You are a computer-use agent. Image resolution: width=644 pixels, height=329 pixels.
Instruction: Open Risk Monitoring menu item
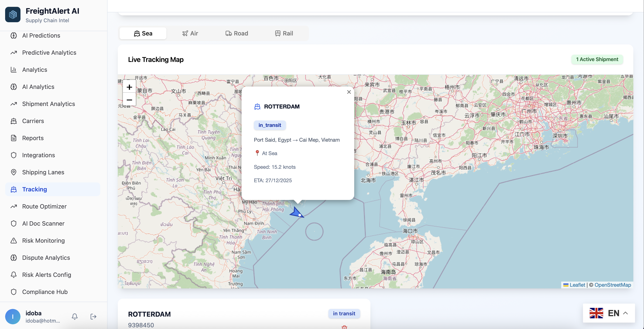coord(52,241)
